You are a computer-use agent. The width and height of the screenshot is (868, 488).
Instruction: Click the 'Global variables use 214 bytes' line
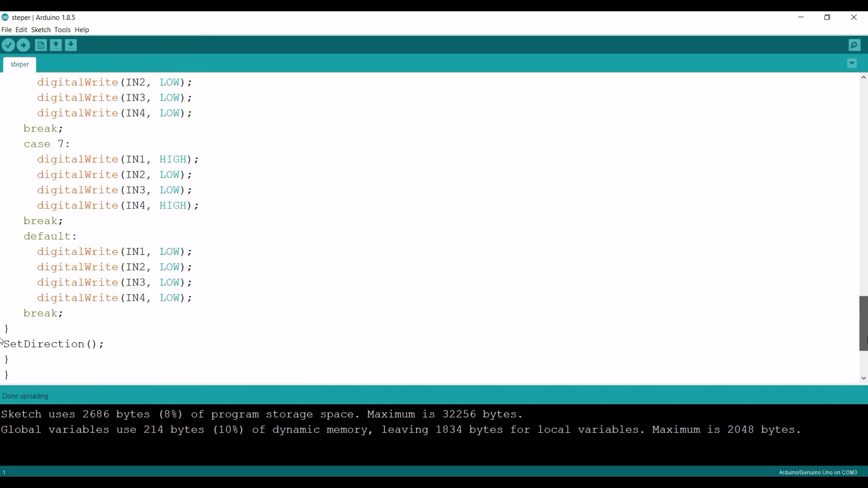click(401, 430)
